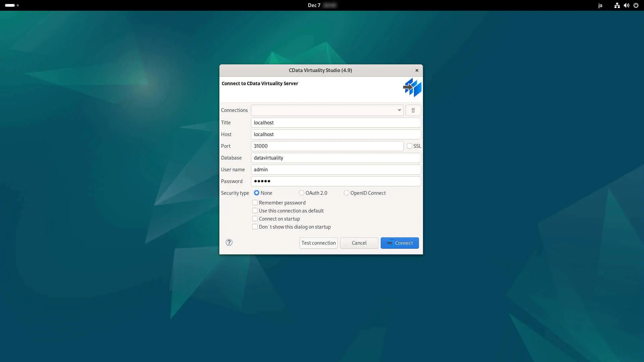Open the Dec 7 clock menu
Viewport: 644px width, 362px height.
tap(314, 5)
